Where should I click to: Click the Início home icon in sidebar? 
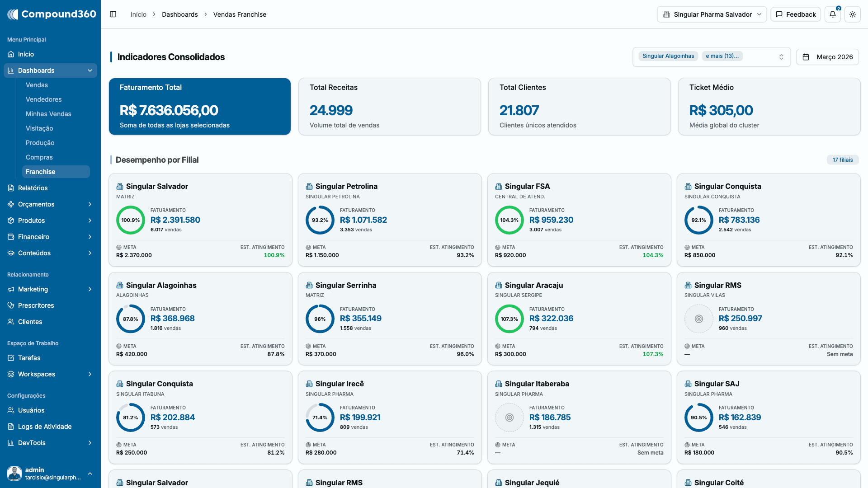(11, 54)
